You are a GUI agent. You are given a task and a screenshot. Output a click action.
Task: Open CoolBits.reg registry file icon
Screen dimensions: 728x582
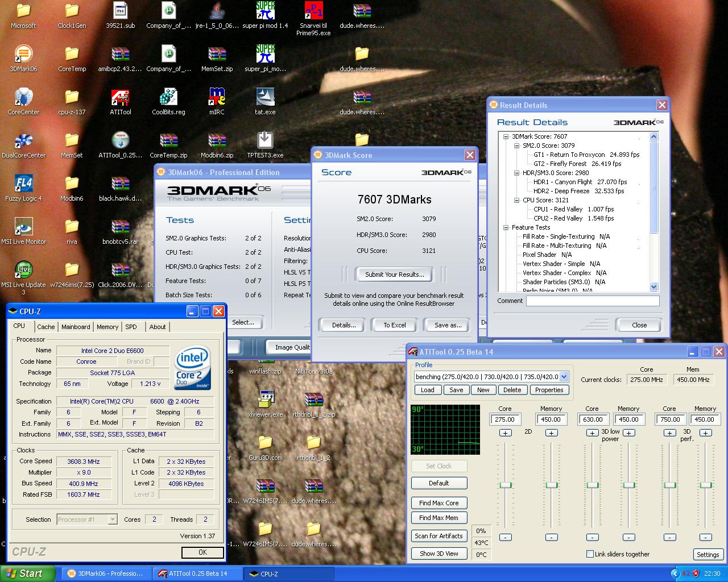[168, 101]
